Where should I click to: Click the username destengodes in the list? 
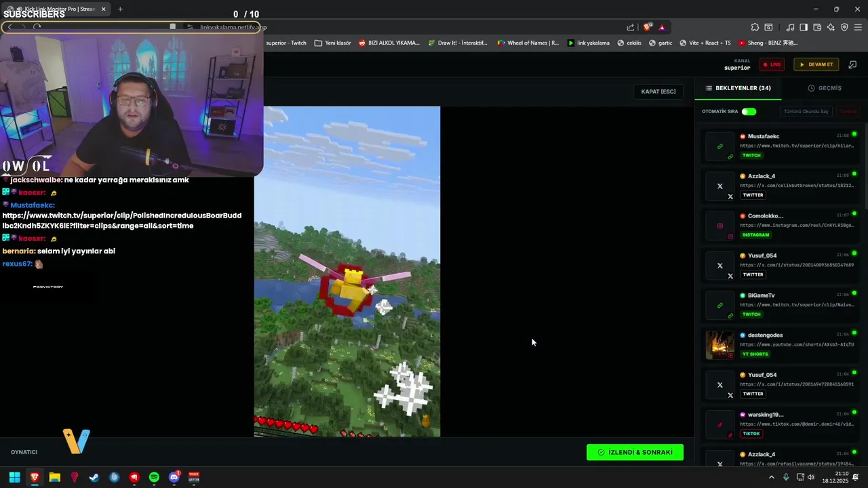point(765,335)
